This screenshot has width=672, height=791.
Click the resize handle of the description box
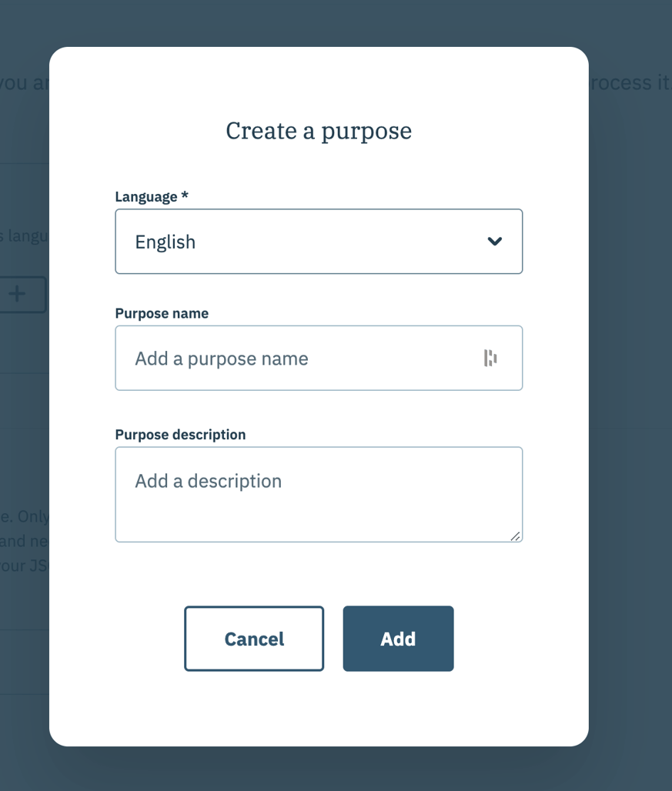pos(517,538)
